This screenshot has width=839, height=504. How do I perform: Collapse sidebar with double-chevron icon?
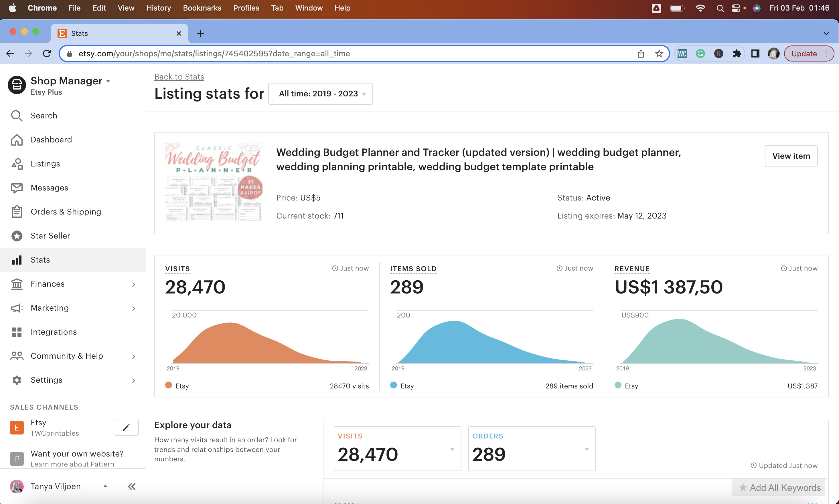132,486
